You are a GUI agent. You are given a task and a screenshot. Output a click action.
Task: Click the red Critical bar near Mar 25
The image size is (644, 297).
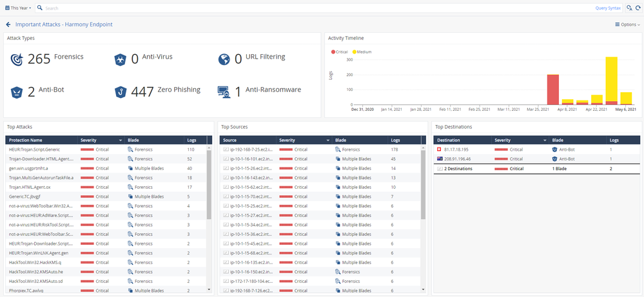[x=553, y=90]
